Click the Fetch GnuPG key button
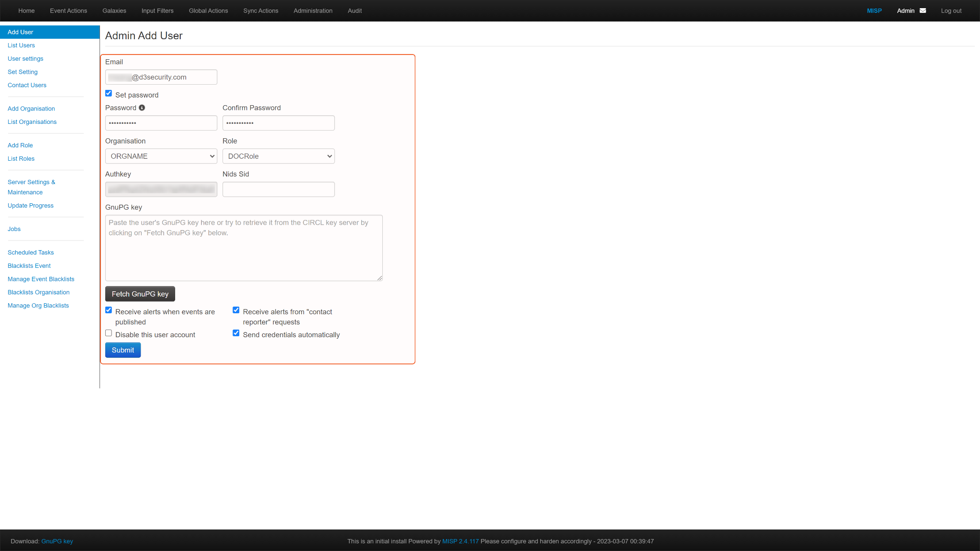 point(140,294)
